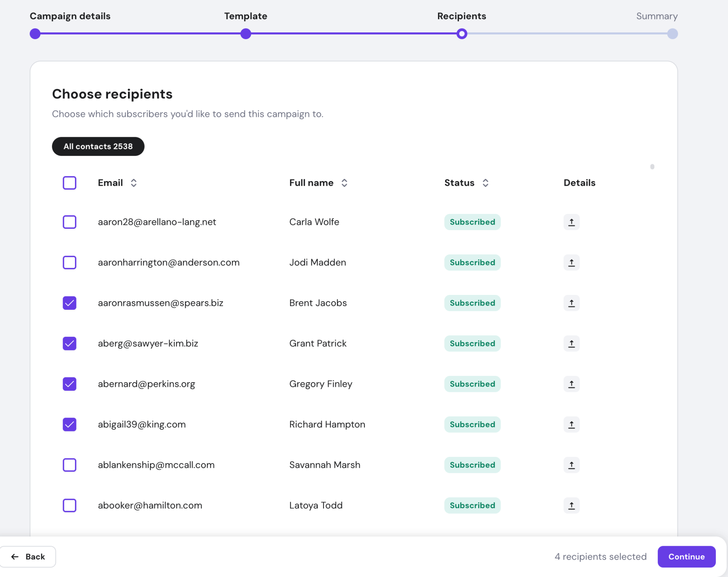This screenshot has width=728, height=577.
Task: Open details upload icon for Carla Wolfe
Action: tap(571, 222)
